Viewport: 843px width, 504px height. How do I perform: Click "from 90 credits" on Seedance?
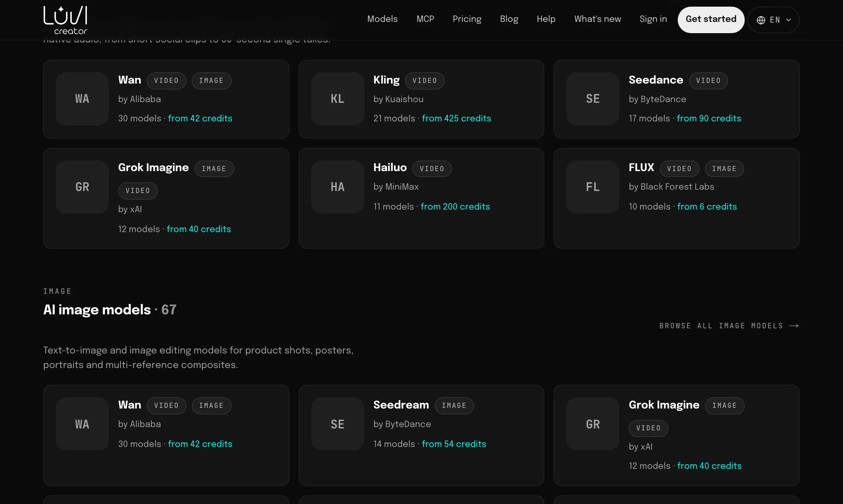tap(709, 118)
